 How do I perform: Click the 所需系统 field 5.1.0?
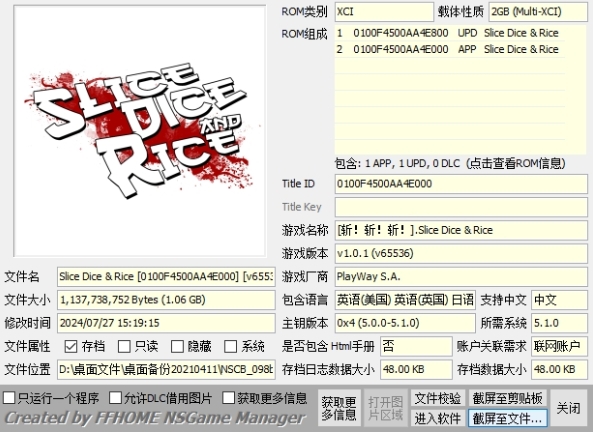pyautogui.click(x=559, y=323)
